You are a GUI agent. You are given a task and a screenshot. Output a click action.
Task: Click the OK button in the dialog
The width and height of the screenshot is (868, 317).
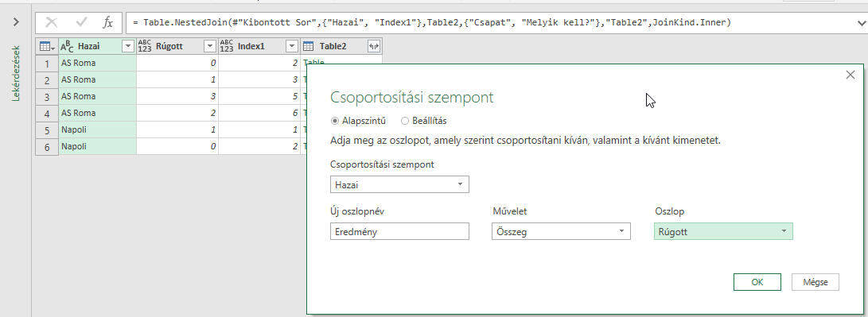757,281
